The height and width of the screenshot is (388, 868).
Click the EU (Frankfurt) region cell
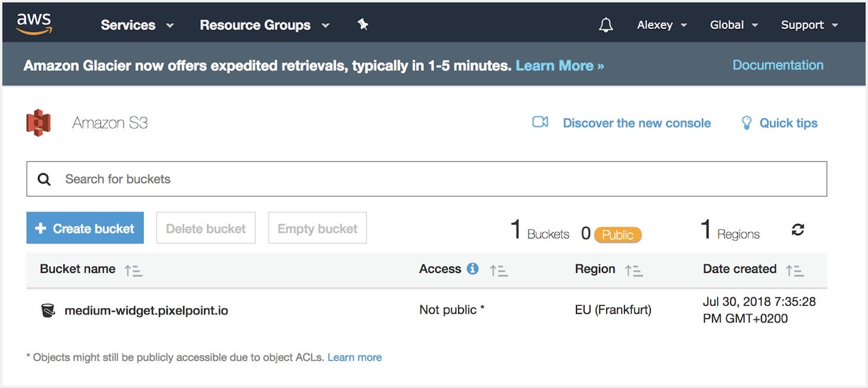coord(613,309)
